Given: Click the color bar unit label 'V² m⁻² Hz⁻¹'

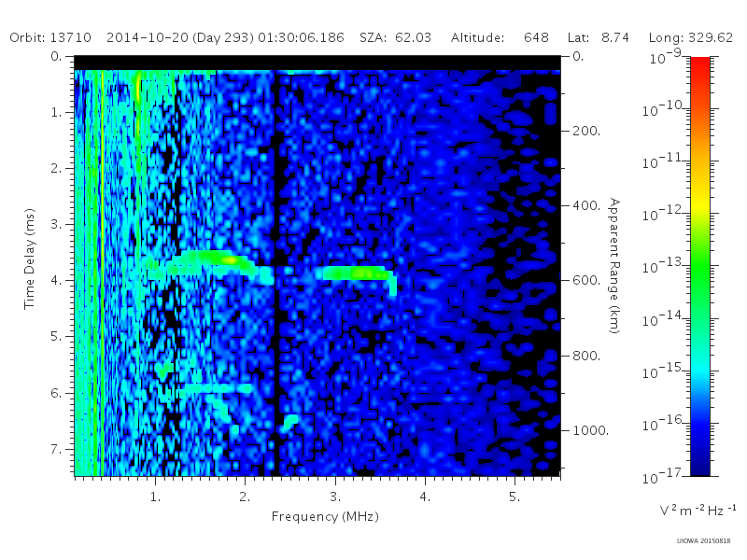Looking at the screenshot, I should coord(698,511).
